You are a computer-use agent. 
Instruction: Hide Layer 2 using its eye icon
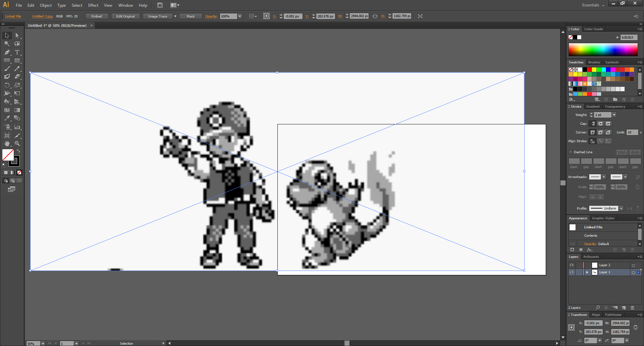point(572,265)
